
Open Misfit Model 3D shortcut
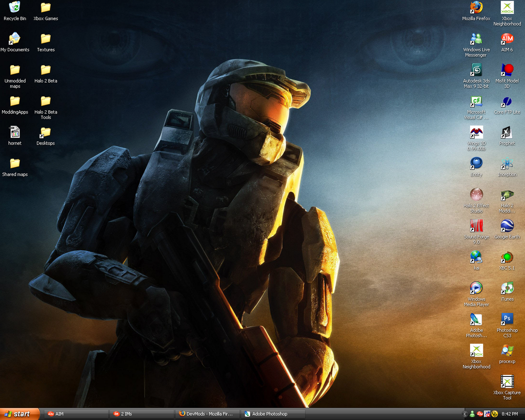[x=507, y=76]
